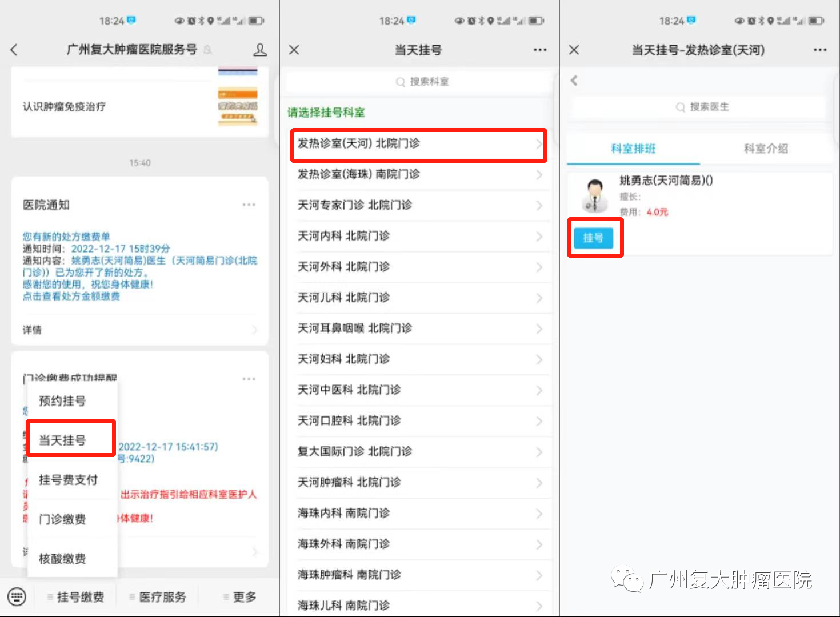Tap the doctor avatar of 姚勇志
The height and width of the screenshot is (617, 840).
[x=595, y=195]
